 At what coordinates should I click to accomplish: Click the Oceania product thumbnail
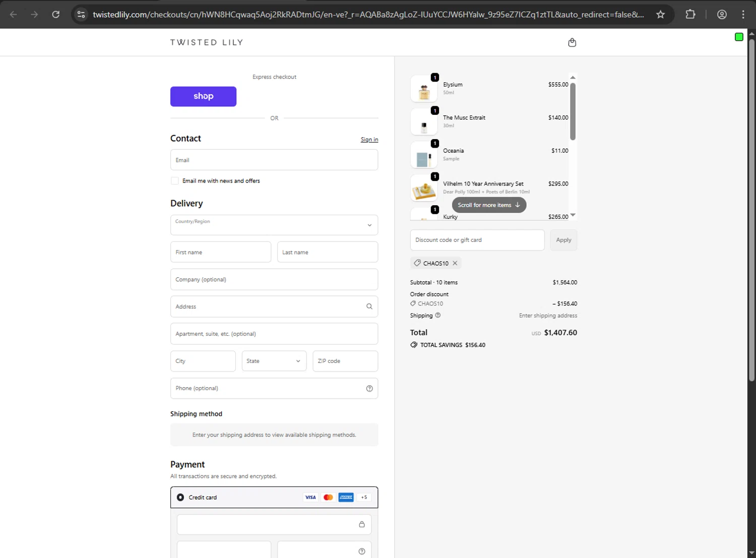pyautogui.click(x=424, y=155)
